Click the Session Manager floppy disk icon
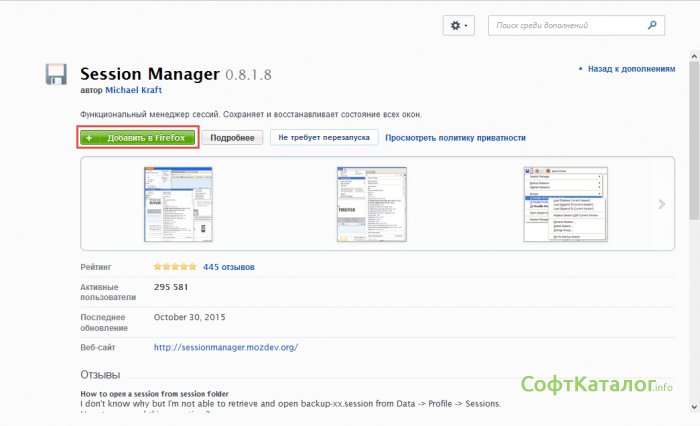This screenshot has height=426, width=700. click(56, 76)
